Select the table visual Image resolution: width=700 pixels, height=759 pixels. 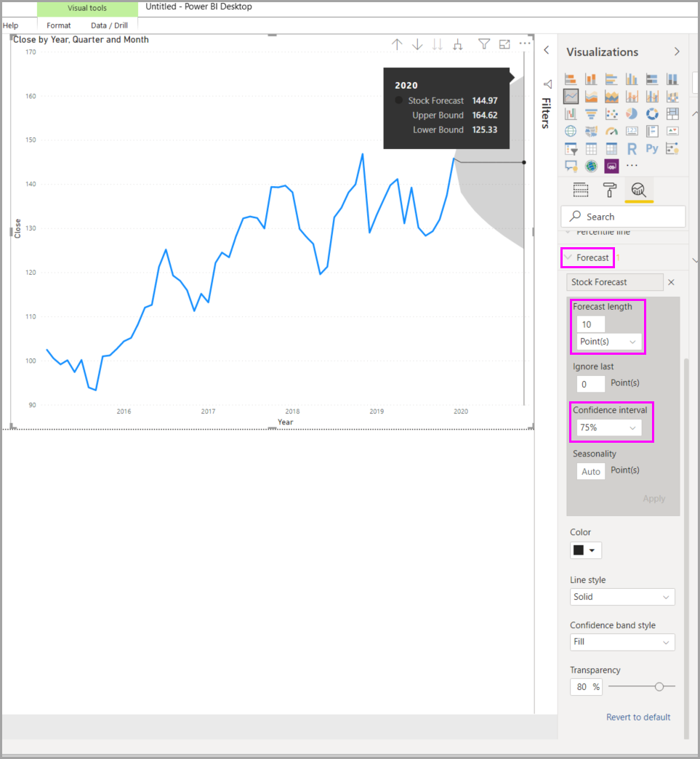pyautogui.click(x=591, y=148)
